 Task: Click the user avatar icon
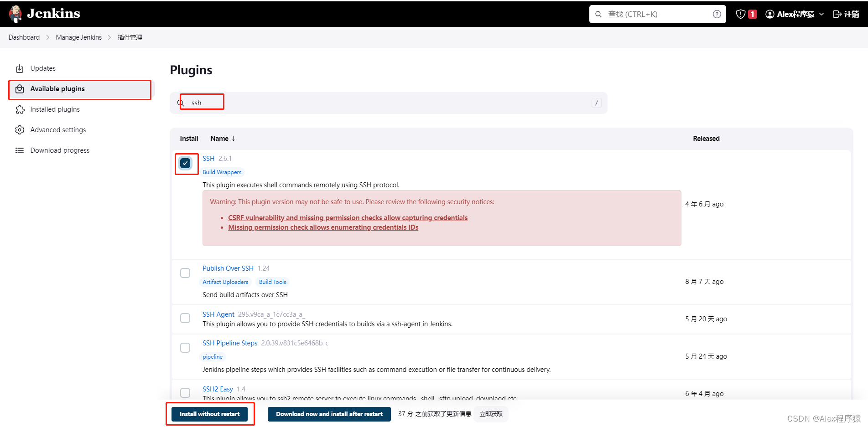tap(770, 14)
